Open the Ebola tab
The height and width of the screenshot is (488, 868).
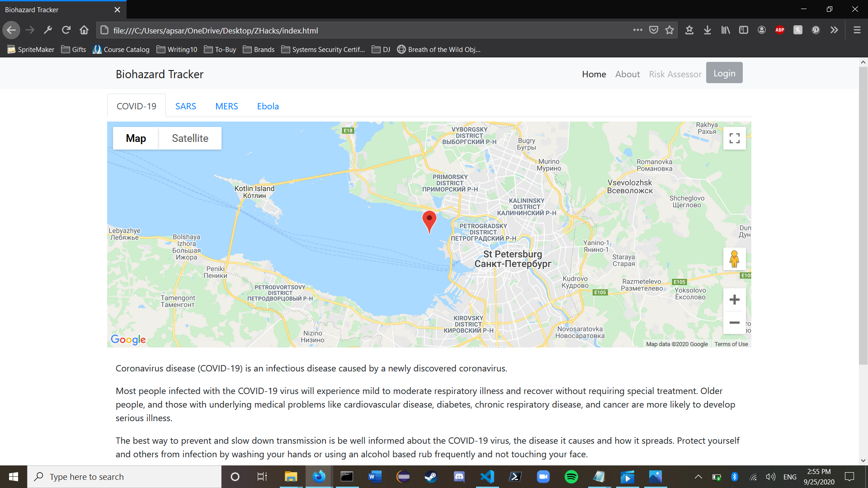point(268,106)
